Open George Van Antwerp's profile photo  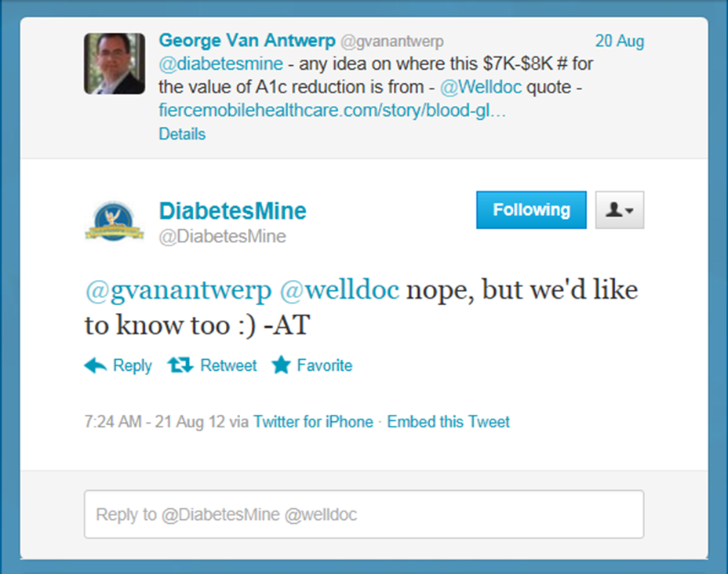[x=115, y=64]
